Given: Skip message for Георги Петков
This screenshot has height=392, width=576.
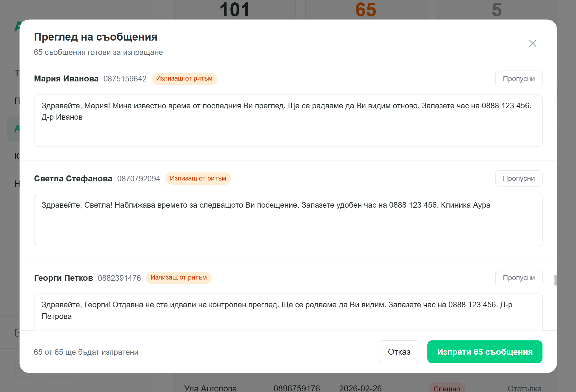Looking at the screenshot, I should pos(519,278).
